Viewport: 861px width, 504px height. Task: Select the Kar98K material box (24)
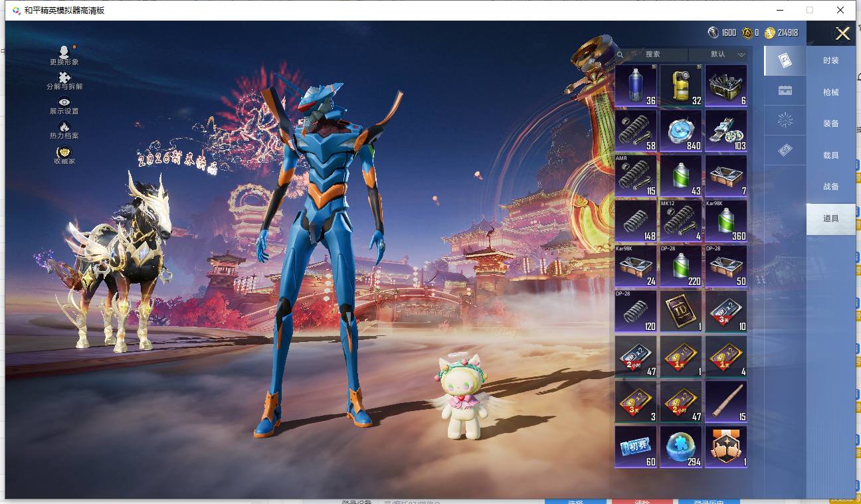click(x=636, y=266)
